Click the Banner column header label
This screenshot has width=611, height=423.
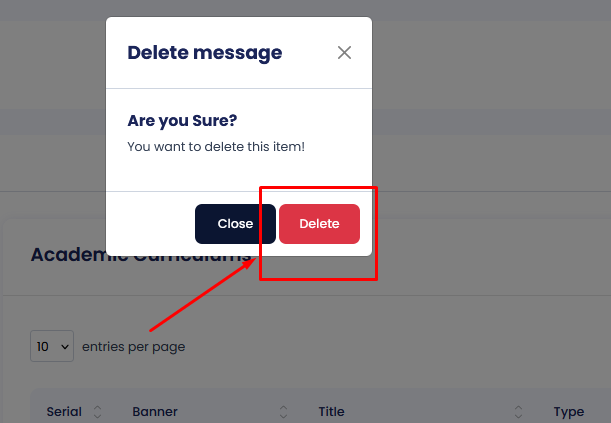point(154,412)
